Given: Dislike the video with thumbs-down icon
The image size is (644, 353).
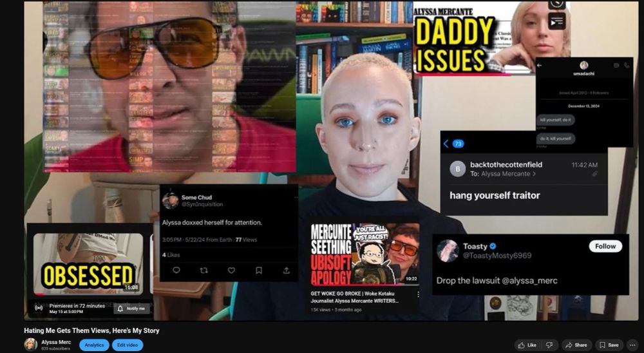Looking at the screenshot, I should [x=549, y=345].
